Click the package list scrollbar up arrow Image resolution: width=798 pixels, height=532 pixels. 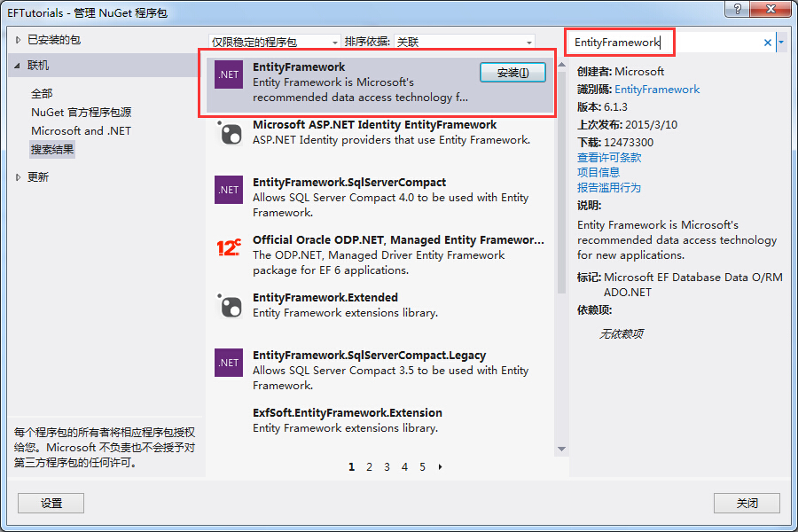[562, 65]
